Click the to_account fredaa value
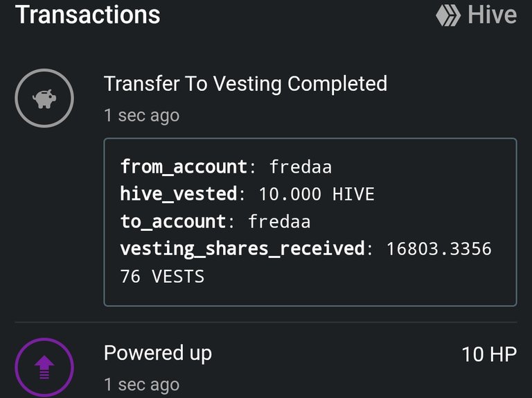Image resolution: width=532 pixels, height=398 pixels. 279,222
